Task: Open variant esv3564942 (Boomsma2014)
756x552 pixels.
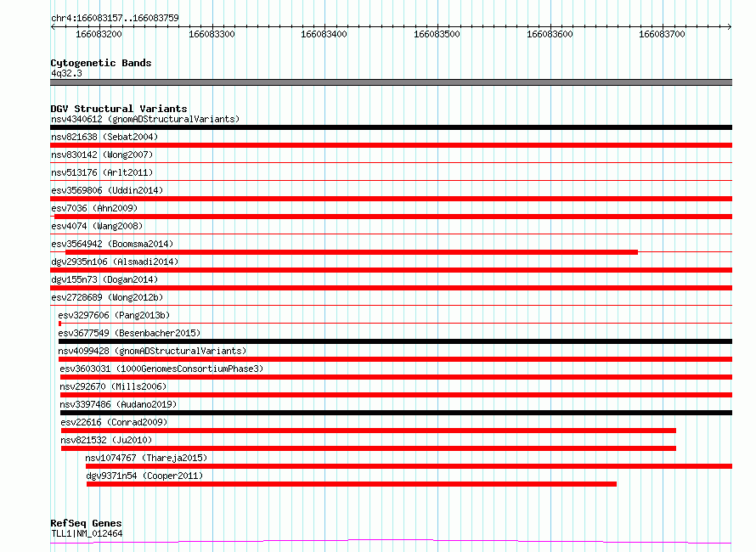Action: pyautogui.click(x=112, y=244)
